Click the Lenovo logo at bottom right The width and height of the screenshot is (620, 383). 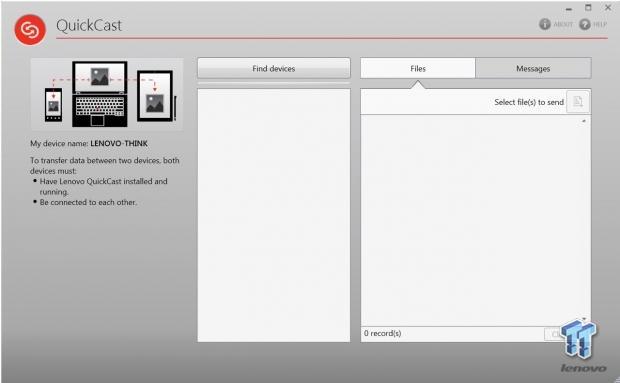[x=583, y=368]
